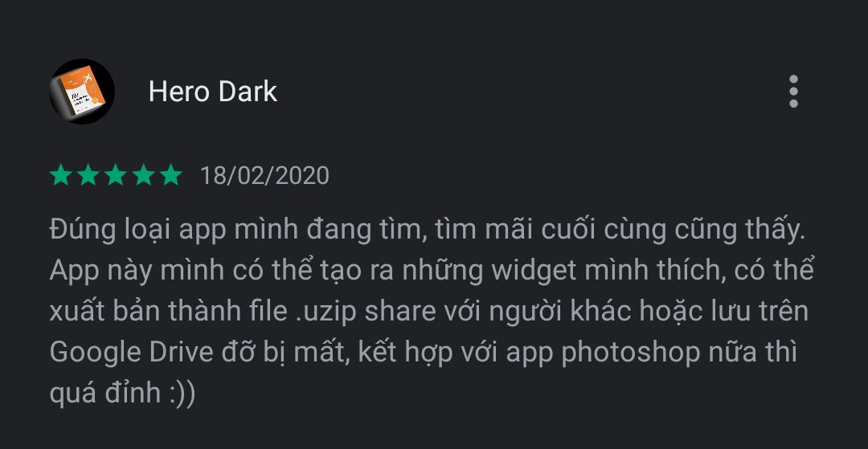Click the second green rating star
Image resolution: width=868 pixels, height=449 pixels.
(x=88, y=175)
